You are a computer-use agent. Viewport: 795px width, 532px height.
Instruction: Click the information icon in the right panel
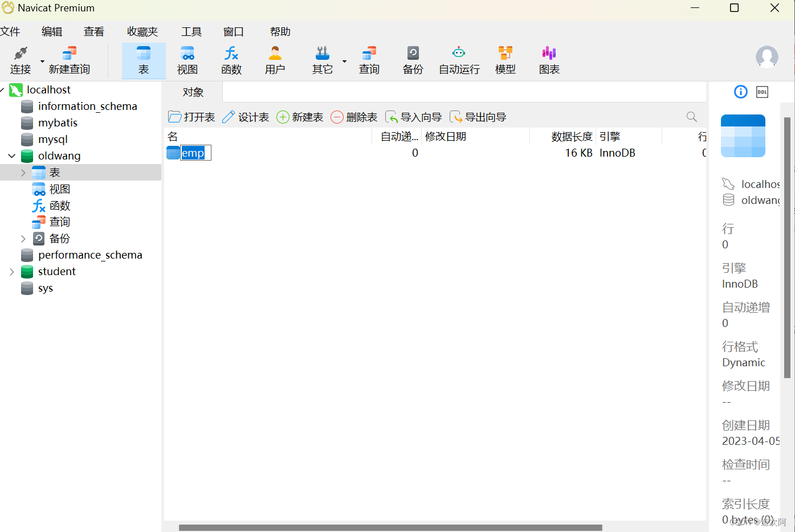coord(740,92)
